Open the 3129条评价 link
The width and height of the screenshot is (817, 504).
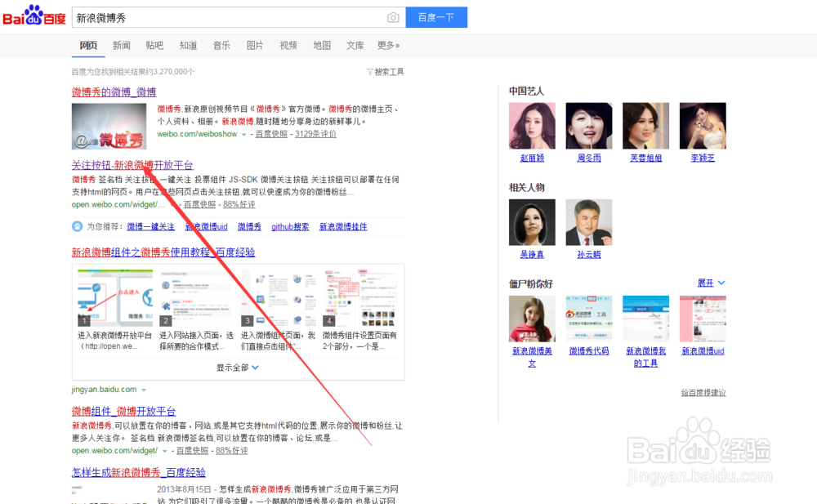coord(315,134)
